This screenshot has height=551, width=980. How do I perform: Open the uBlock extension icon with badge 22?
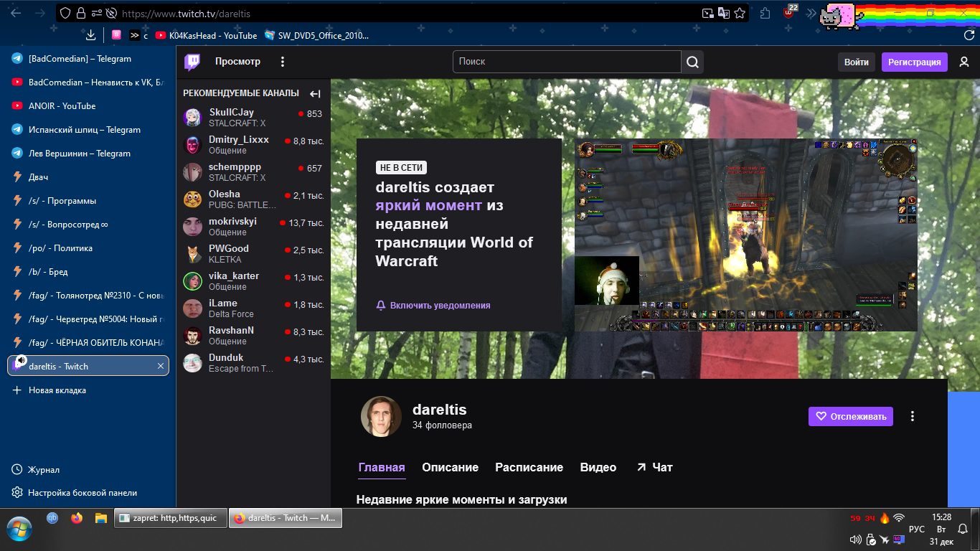click(x=788, y=13)
